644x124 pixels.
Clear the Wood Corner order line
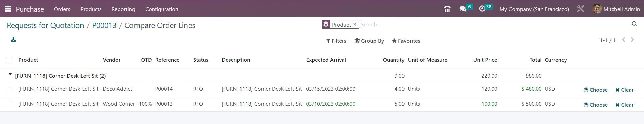[x=624, y=105]
